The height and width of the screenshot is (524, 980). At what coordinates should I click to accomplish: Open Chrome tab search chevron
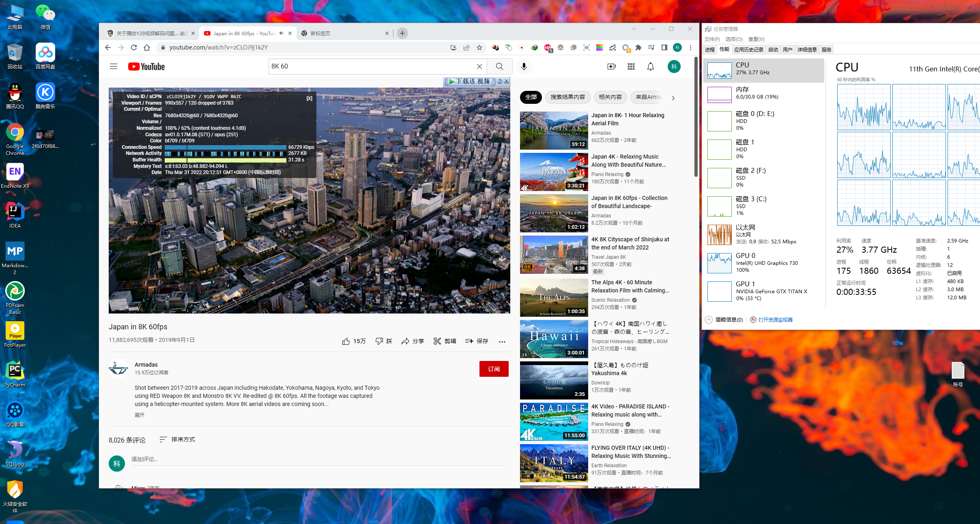[x=634, y=29]
